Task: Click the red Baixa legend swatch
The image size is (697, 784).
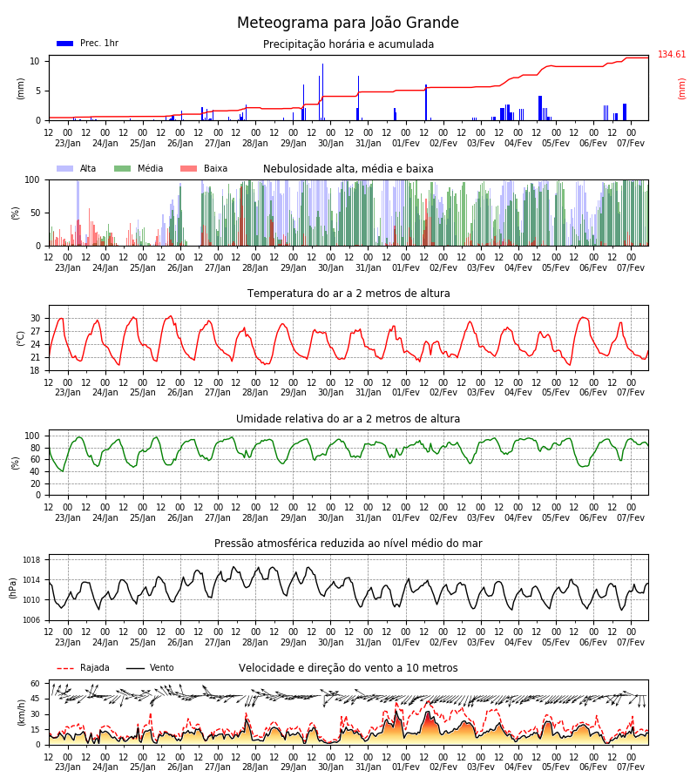Action: [188, 168]
